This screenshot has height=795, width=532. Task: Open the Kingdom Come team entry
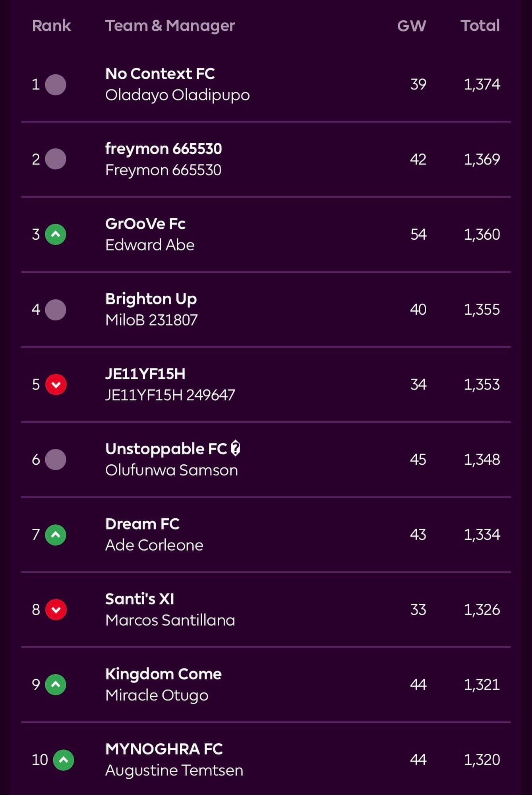click(163, 674)
